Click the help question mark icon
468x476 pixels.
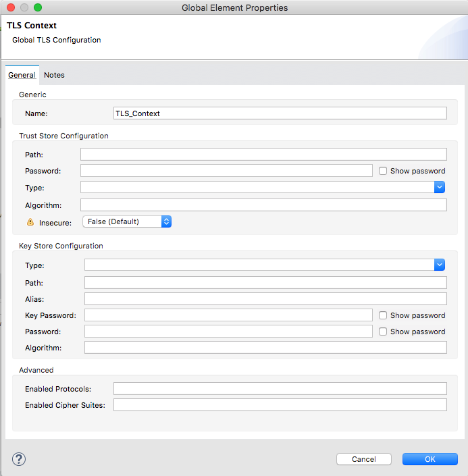(18, 459)
